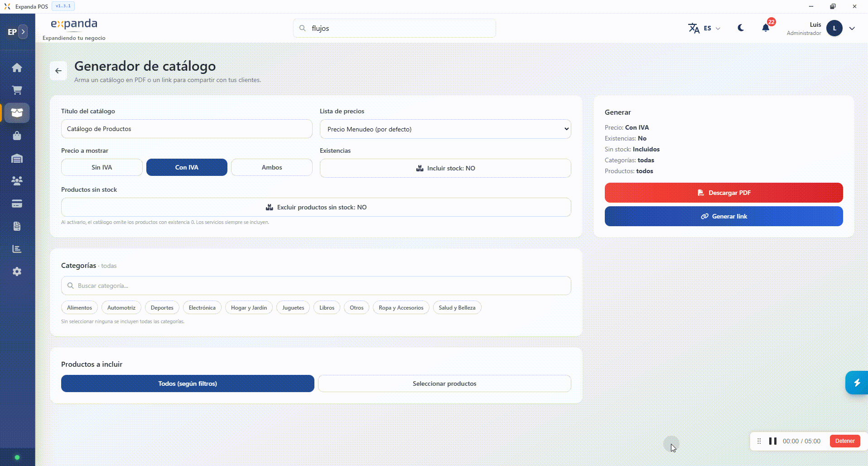The width and height of the screenshot is (868, 466).
Task: Select the Hogar y Jardín category chip
Action: (x=249, y=308)
